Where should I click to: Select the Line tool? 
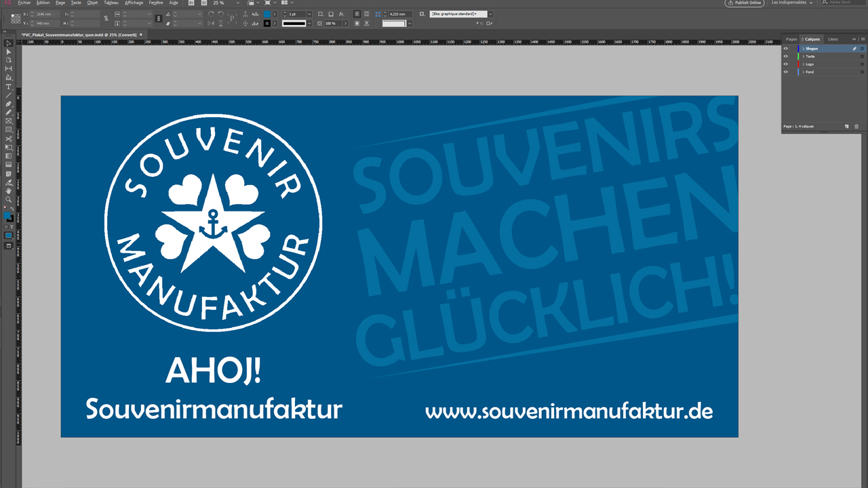coord(9,94)
